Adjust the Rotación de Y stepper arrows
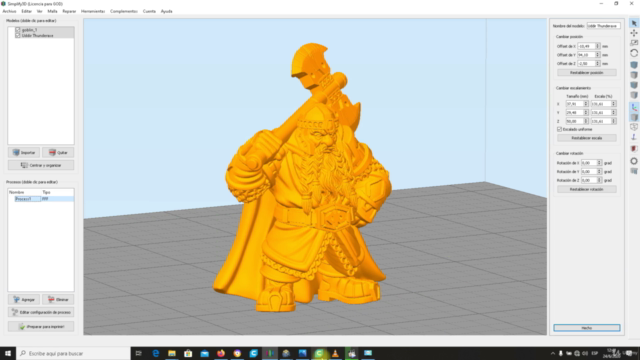Image resolution: width=640 pixels, height=360 pixels. click(599, 171)
